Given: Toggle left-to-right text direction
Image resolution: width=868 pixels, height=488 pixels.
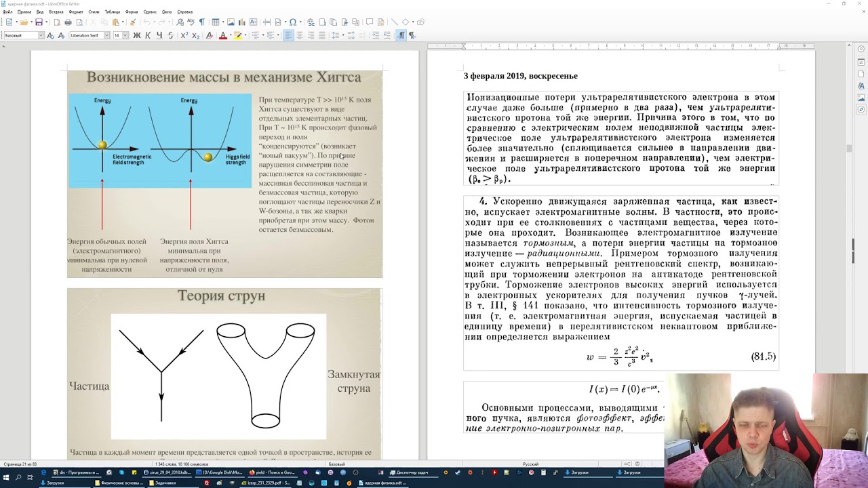Looking at the screenshot, I should click(x=401, y=35).
